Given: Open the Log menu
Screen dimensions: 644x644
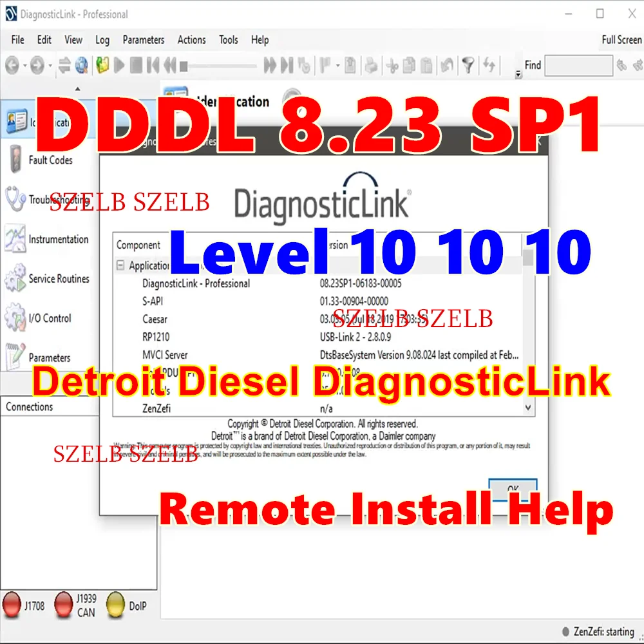Looking at the screenshot, I should tap(102, 40).
